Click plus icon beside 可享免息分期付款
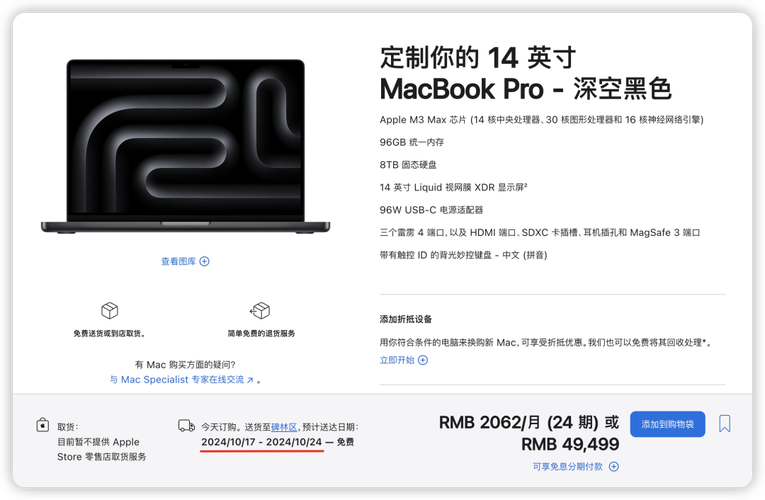This screenshot has width=765, height=500. pos(614,467)
